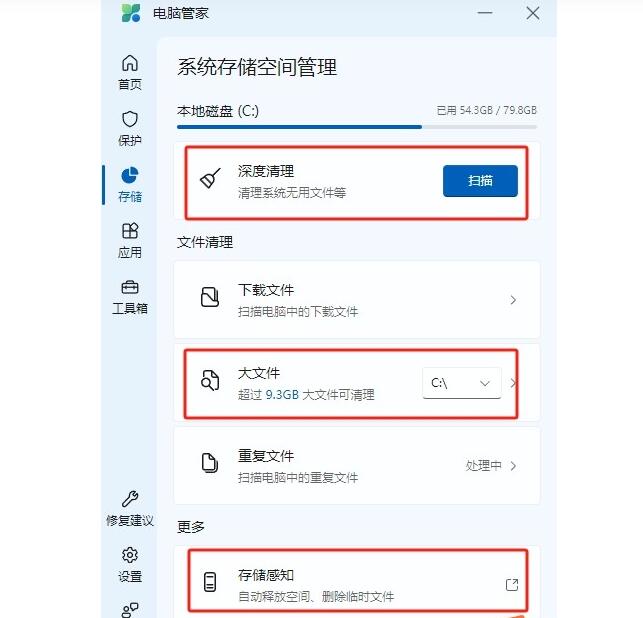Open the 设置 gear icon
The width and height of the screenshot is (643, 618).
[x=130, y=555]
